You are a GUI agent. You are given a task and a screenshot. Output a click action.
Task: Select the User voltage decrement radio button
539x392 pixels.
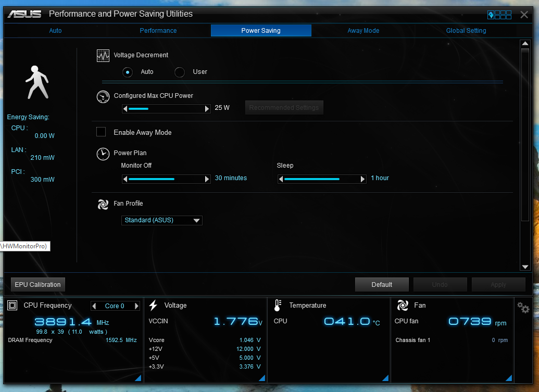(180, 72)
